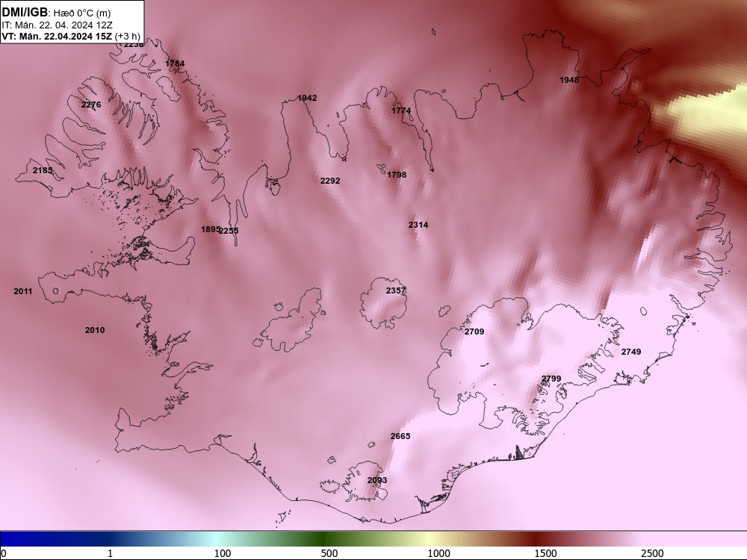Screen dimensions: 747x560
Task: Click the 2799 height value
Action: coord(551,379)
